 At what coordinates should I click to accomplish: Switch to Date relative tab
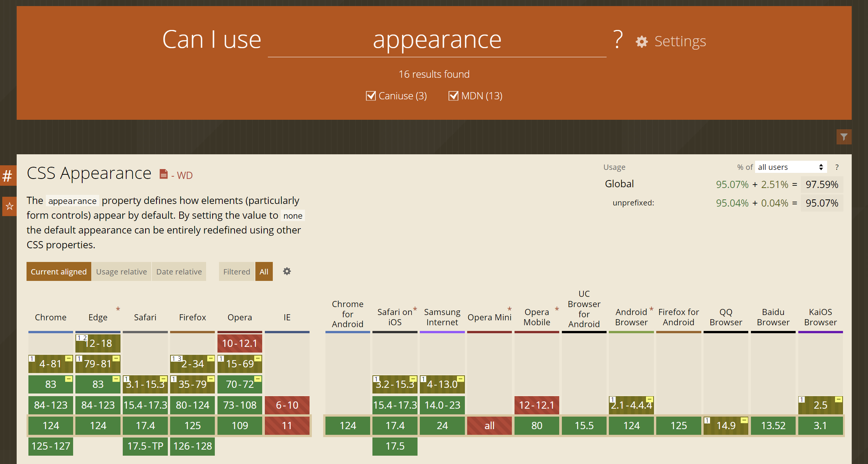(179, 272)
